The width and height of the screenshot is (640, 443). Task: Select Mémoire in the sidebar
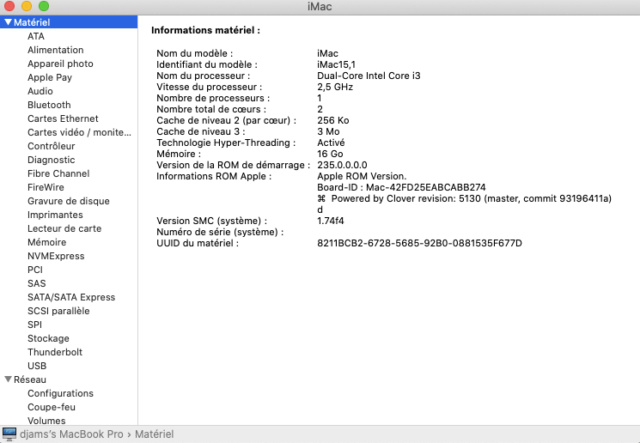(x=47, y=242)
